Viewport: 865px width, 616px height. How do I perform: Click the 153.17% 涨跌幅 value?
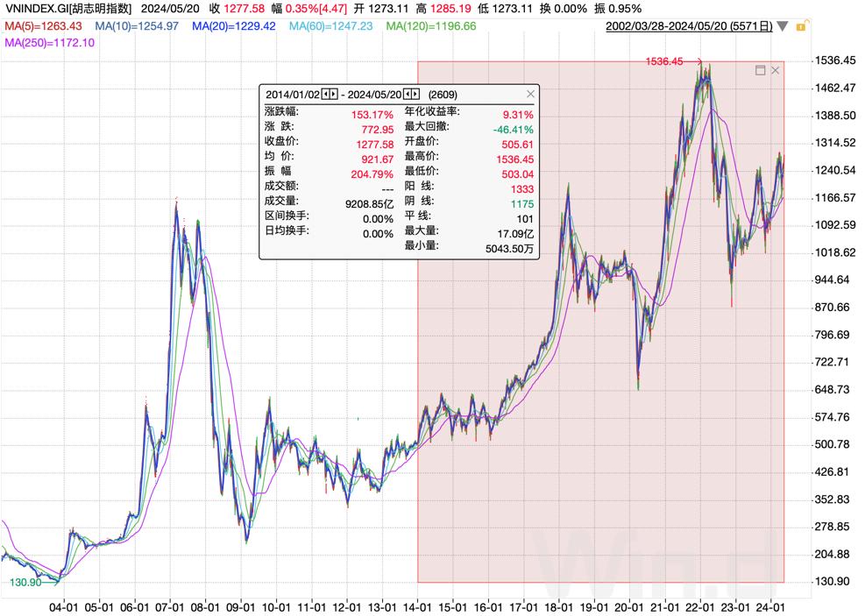372,115
